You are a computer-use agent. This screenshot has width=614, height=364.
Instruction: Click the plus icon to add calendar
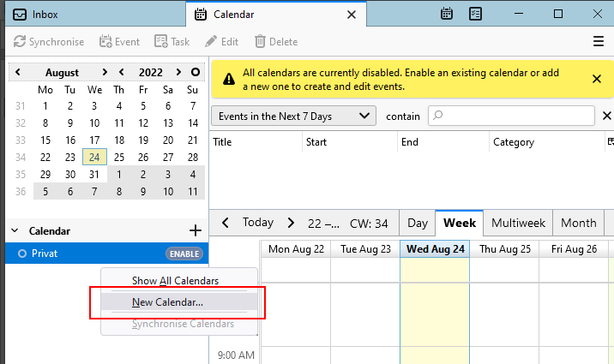click(x=195, y=230)
